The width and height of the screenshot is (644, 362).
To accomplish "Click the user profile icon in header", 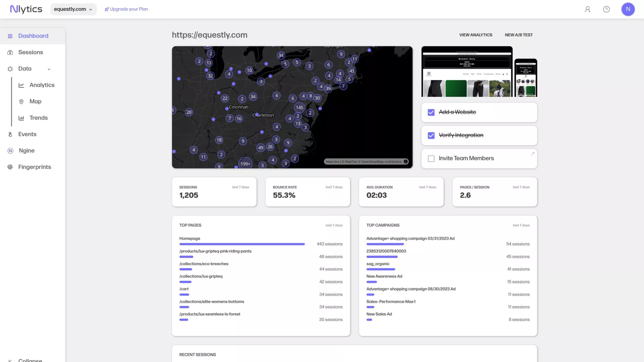I will 588,9.
